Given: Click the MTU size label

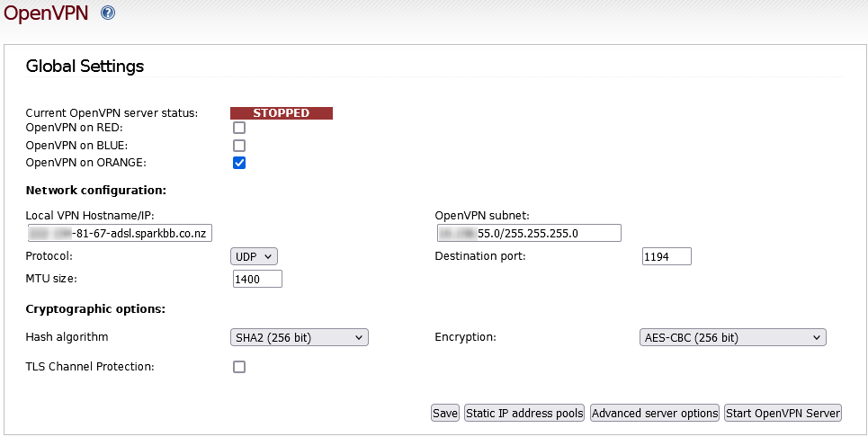Looking at the screenshot, I should coord(51,278).
